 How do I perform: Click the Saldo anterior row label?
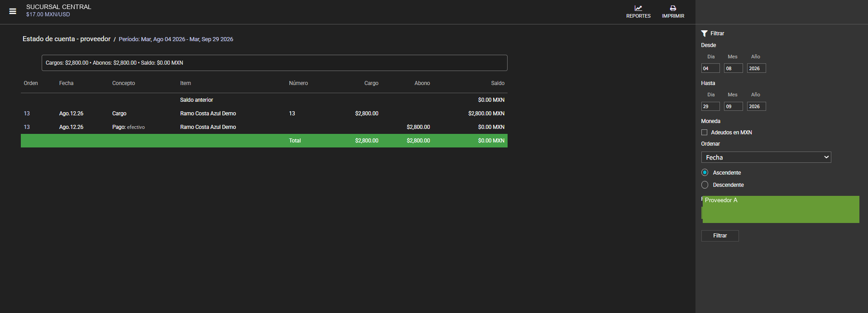pos(197,100)
